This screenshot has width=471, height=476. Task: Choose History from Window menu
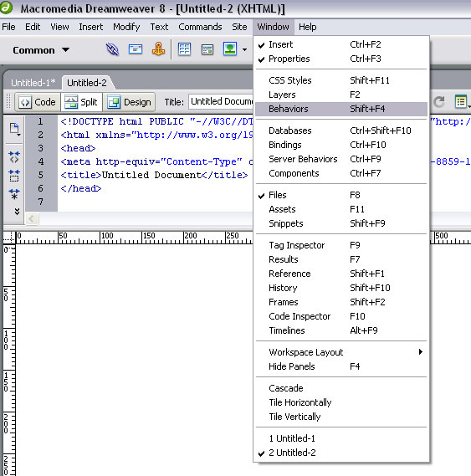coord(341,288)
